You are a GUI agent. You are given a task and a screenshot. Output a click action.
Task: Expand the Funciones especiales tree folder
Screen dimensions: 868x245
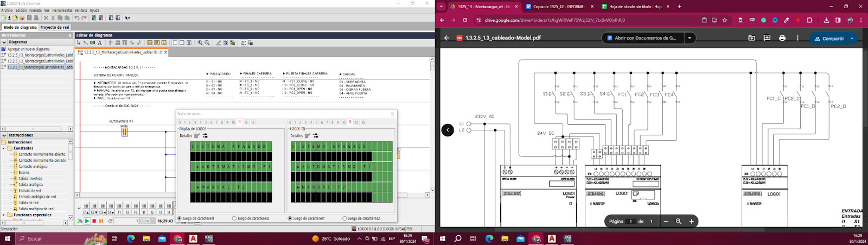point(3,215)
